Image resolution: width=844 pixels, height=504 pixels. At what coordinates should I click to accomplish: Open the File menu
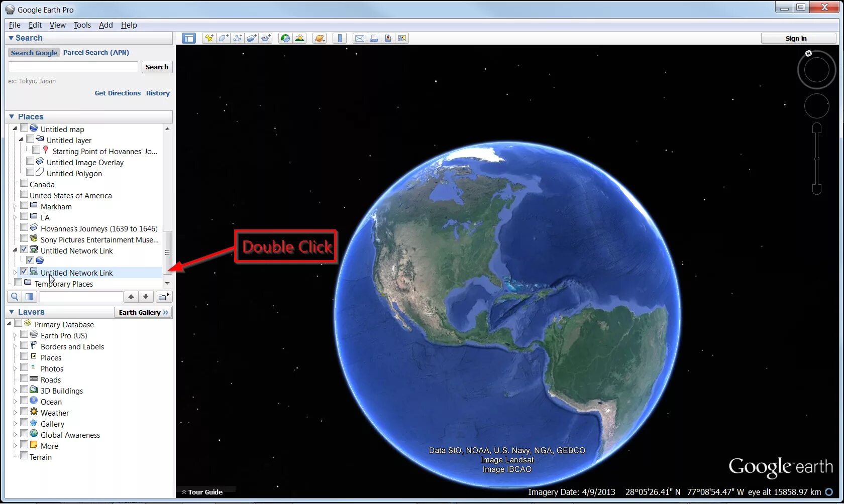point(15,25)
